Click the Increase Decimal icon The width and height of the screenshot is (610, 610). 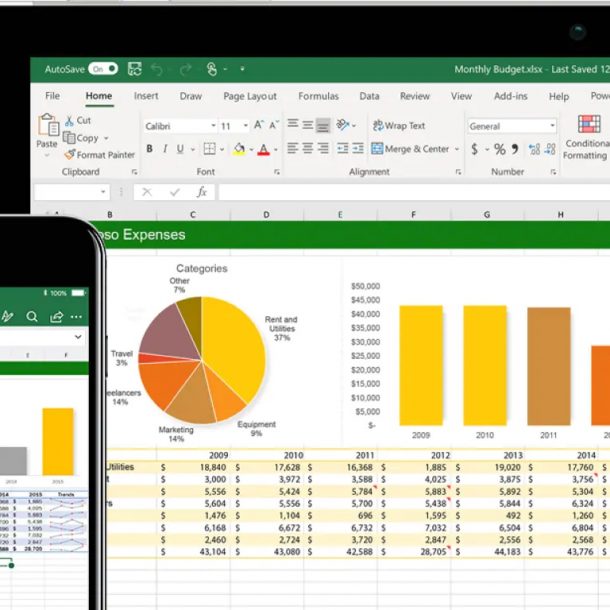[x=534, y=149]
